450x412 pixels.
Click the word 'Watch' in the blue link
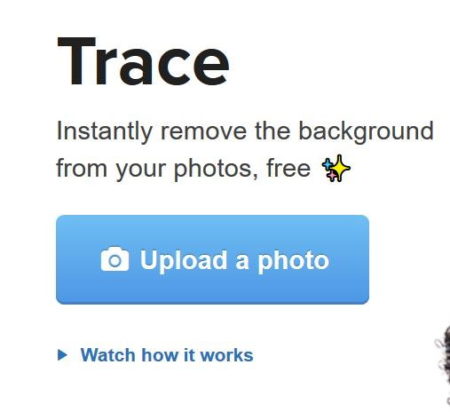click(x=108, y=355)
